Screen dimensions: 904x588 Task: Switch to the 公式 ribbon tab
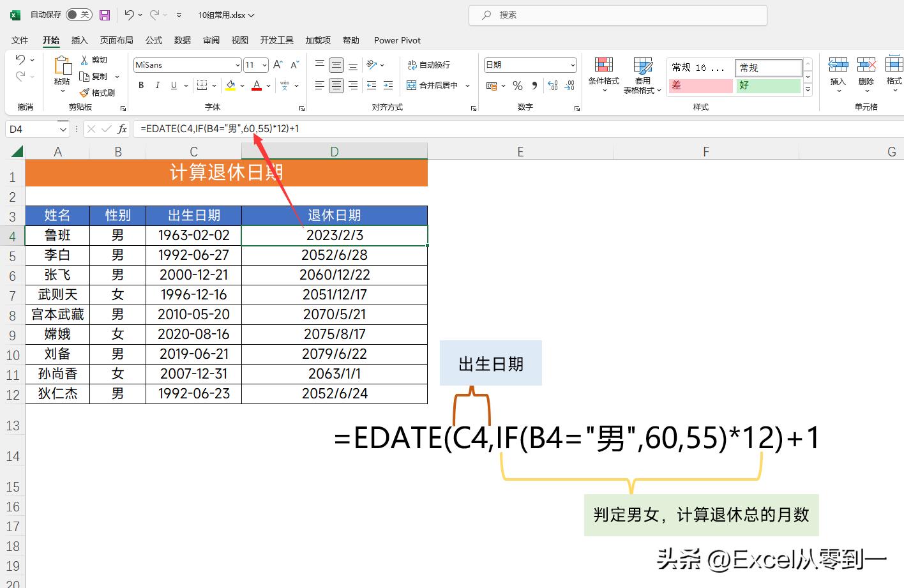153,40
